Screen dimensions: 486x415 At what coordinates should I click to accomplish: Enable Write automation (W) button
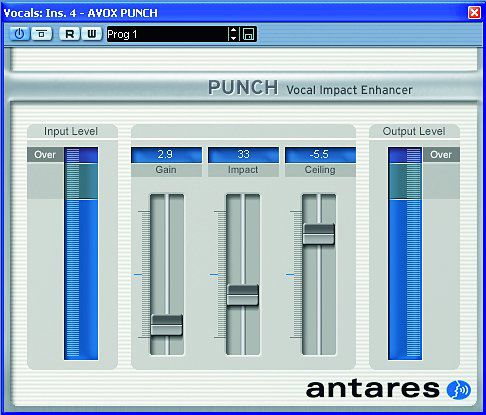tap(91, 34)
